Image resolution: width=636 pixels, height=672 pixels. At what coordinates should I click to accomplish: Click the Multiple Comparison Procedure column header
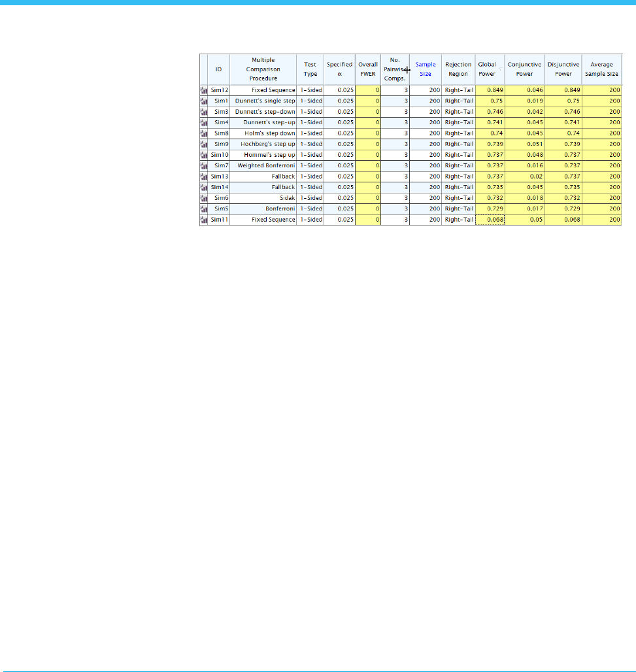[263, 69]
